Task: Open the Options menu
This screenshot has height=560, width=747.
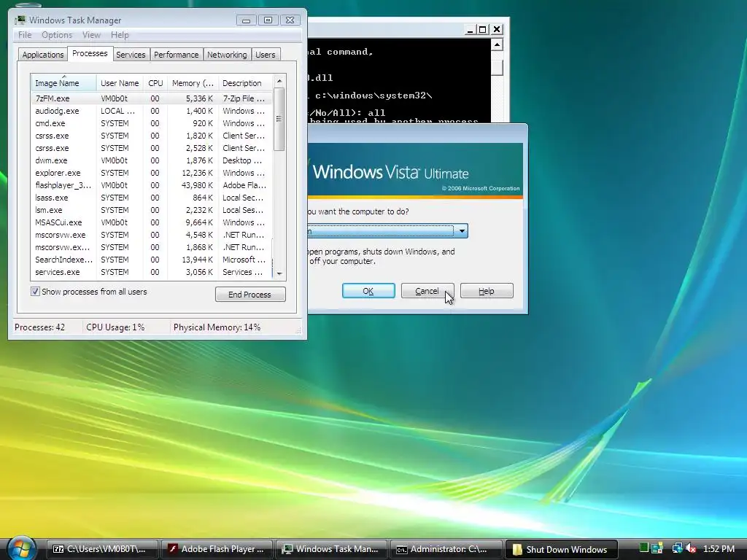Action: pyautogui.click(x=57, y=35)
